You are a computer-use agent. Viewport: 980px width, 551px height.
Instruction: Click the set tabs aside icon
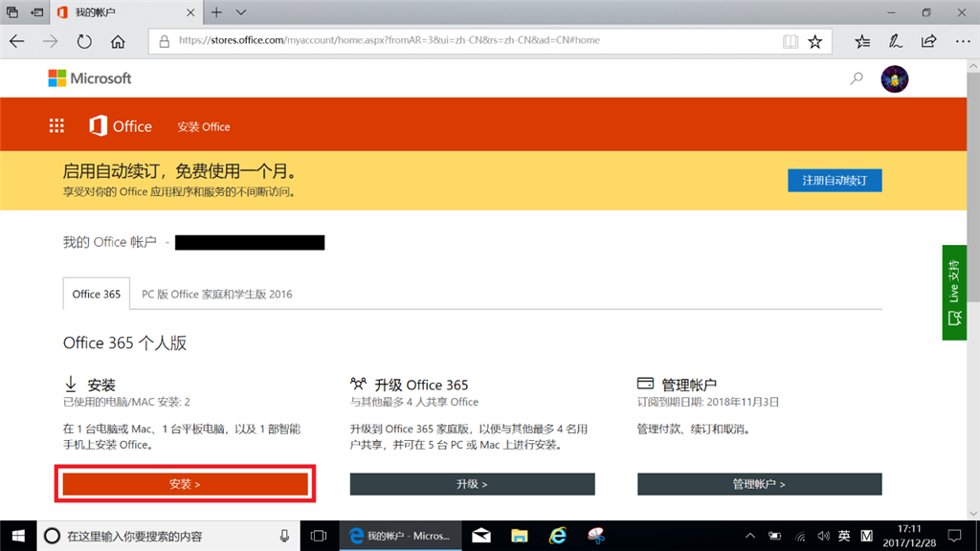coord(37,12)
